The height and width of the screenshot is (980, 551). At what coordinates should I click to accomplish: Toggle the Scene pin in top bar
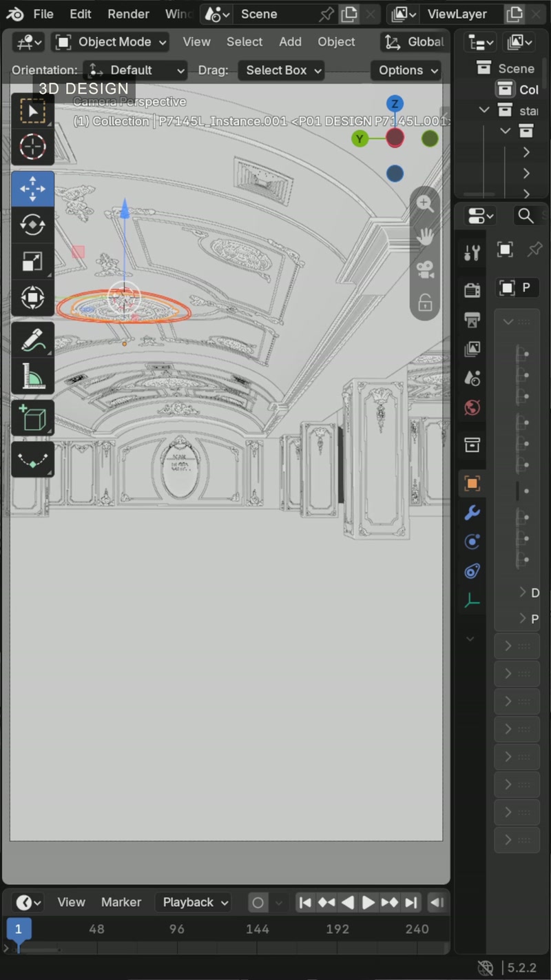[326, 14]
